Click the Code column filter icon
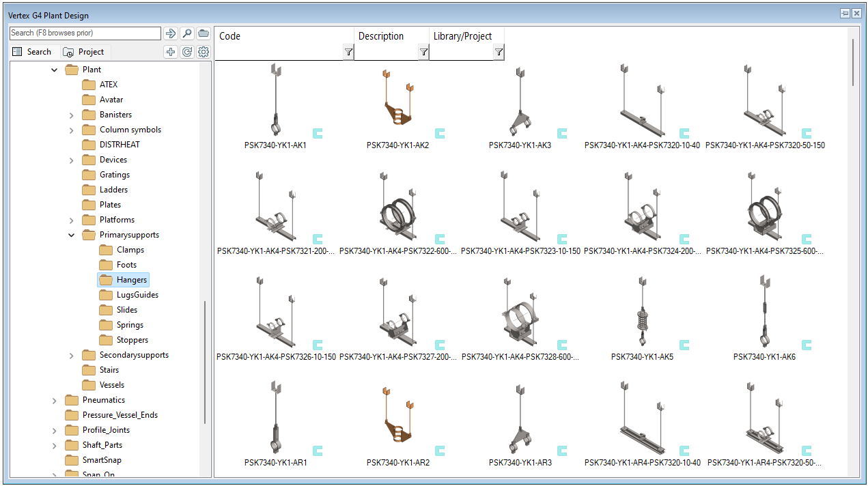The image size is (868, 486). [348, 52]
